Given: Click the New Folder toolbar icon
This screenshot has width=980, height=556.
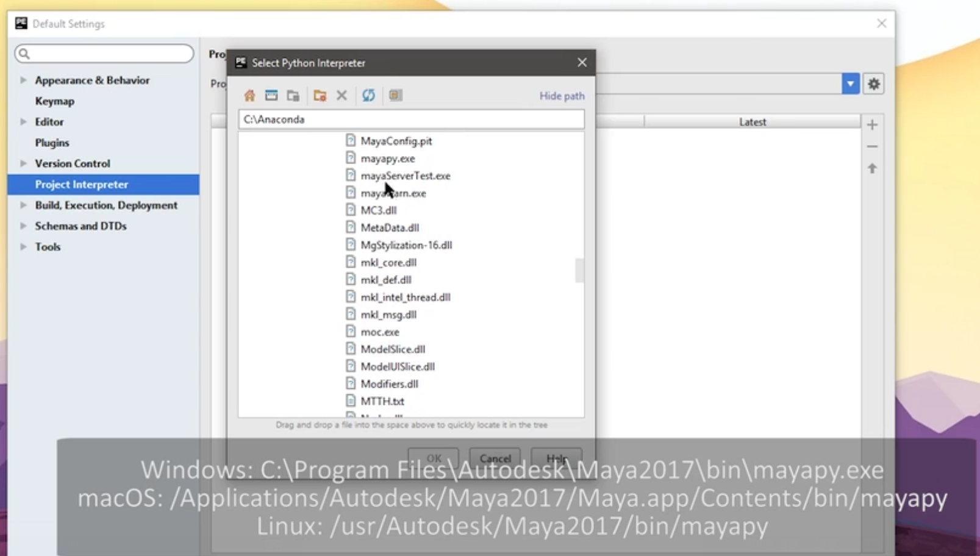Looking at the screenshot, I should pyautogui.click(x=320, y=95).
